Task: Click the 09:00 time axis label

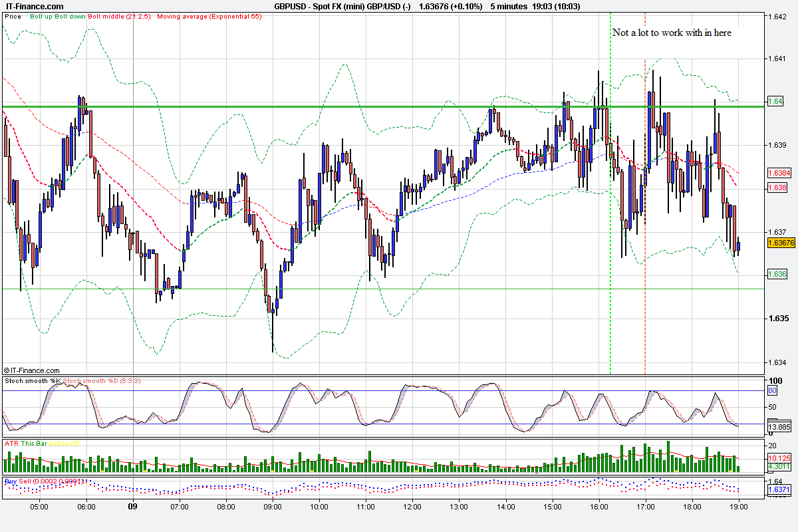Action: point(273,506)
